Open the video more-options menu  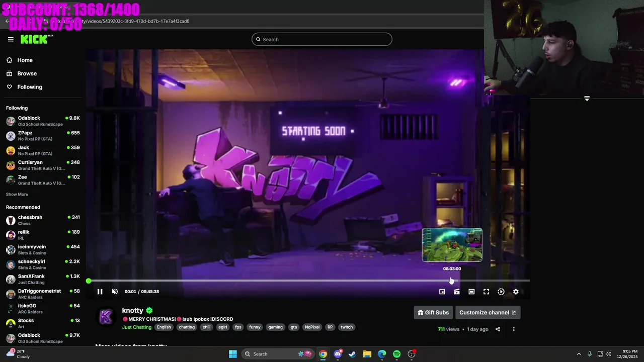tap(514, 329)
